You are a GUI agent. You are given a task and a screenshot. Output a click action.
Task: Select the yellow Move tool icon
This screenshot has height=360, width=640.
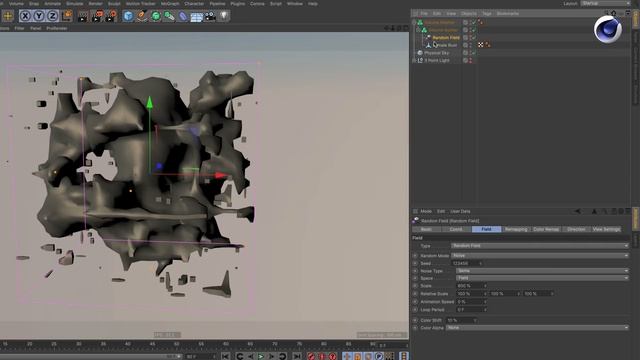[8, 16]
